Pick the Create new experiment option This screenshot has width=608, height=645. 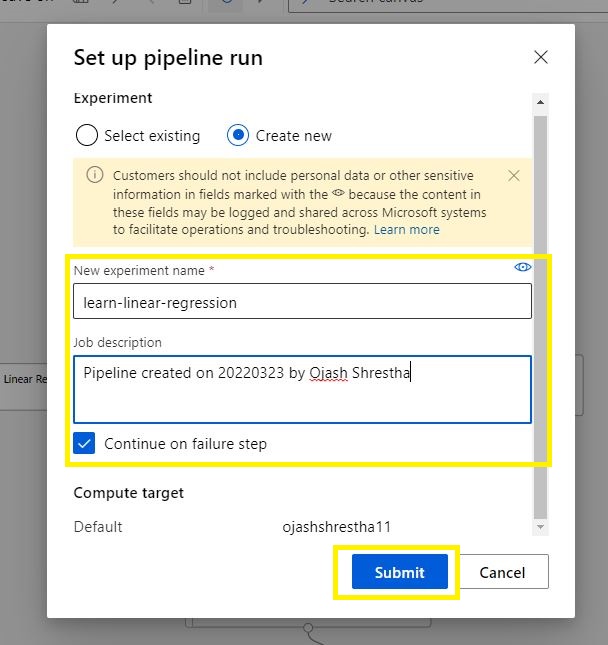click(x=238, y=135)
